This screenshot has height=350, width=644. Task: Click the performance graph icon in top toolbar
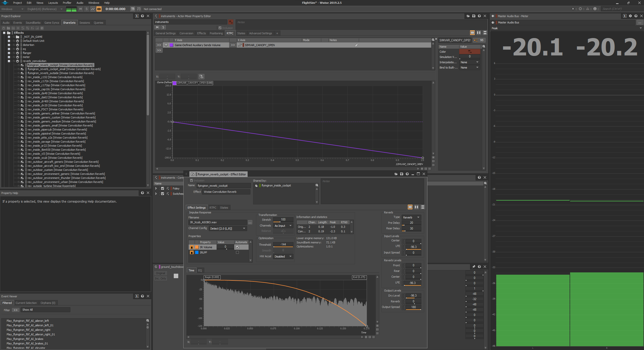pos(93,9)
